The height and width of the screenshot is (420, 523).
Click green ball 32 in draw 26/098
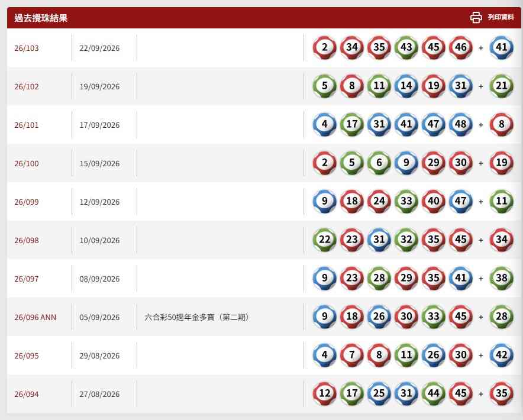coord(406,240)
